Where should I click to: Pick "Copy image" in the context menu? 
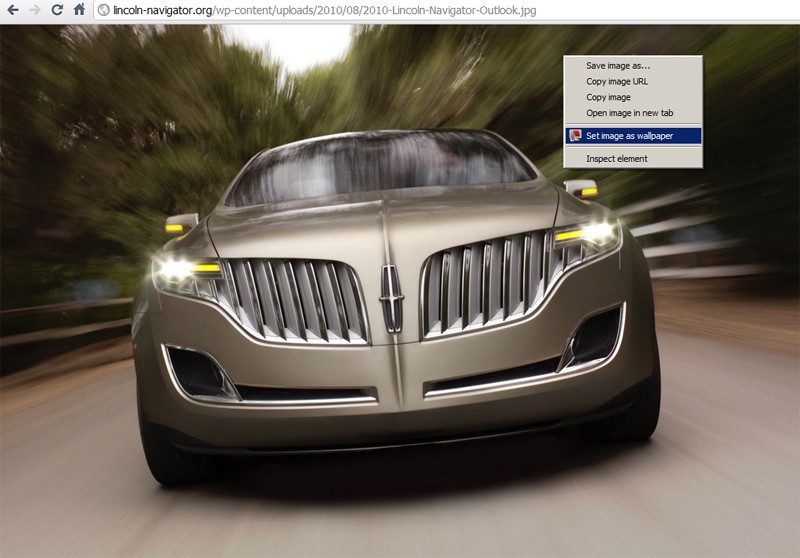point(608,97)
